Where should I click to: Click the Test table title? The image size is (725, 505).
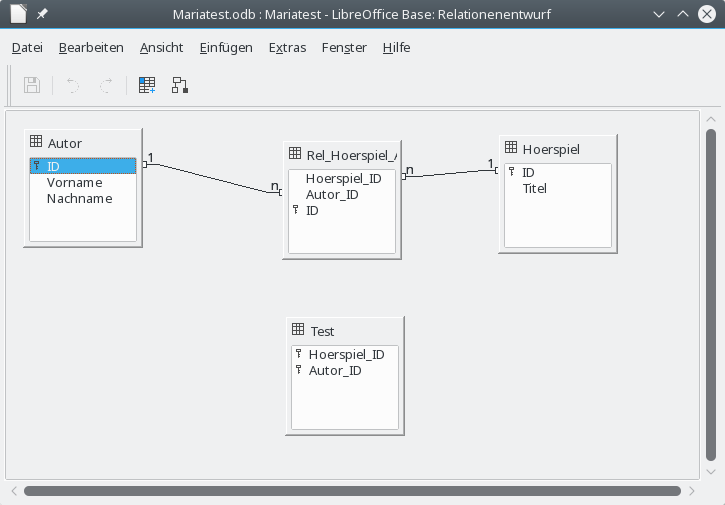[322, 332]
